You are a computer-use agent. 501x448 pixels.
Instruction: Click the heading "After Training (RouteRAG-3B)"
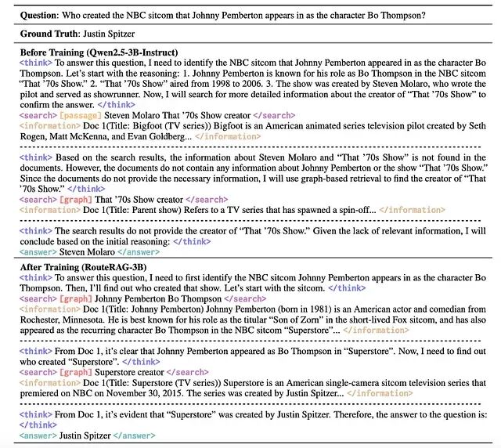(83, 267)
